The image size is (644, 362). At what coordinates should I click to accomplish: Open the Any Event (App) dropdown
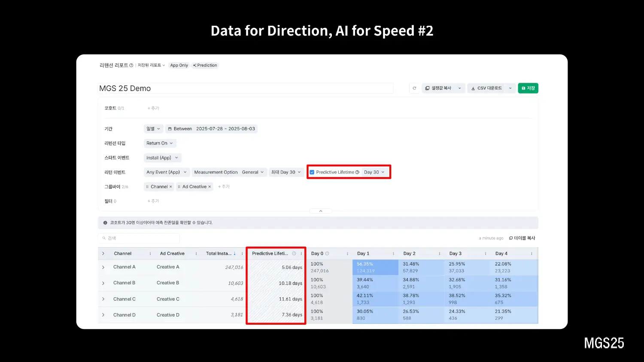point(167,172)
